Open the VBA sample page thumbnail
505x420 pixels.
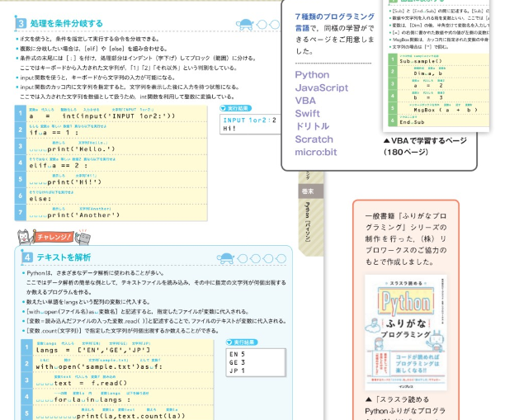point(437,64)
